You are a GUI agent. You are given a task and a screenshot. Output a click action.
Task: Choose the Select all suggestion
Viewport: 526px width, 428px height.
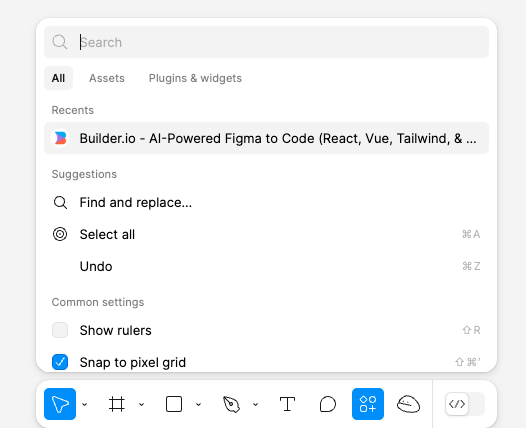(266, 234)
